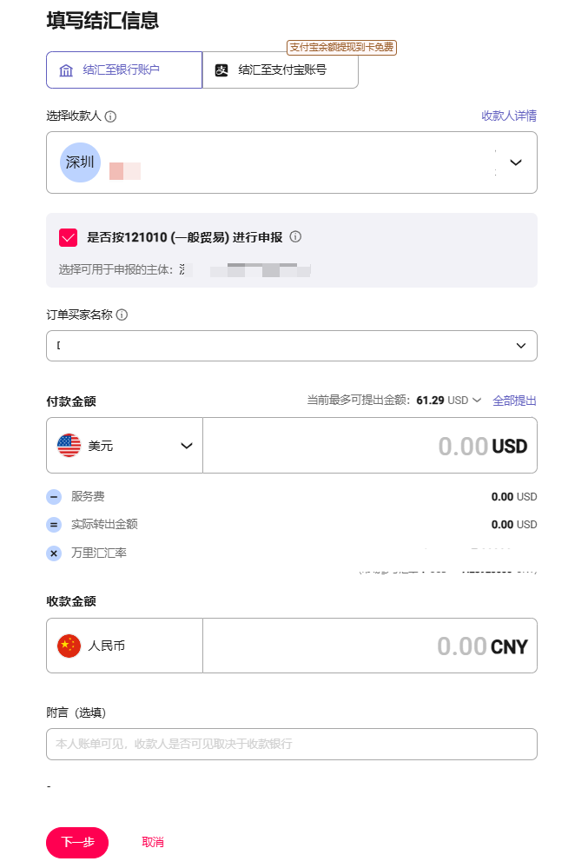Click the bank icon on 结汇至银行账户 tab

(x=65, y=70)
